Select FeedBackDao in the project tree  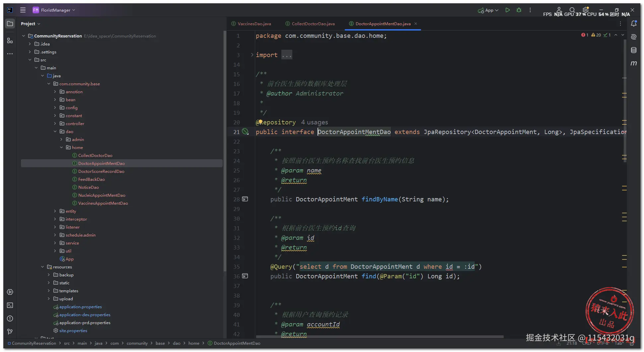[91, 179]
